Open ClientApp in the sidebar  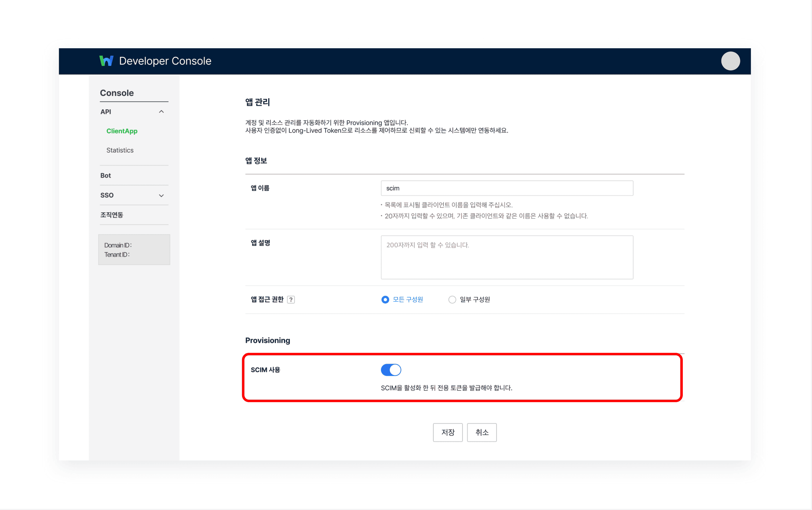122,131
